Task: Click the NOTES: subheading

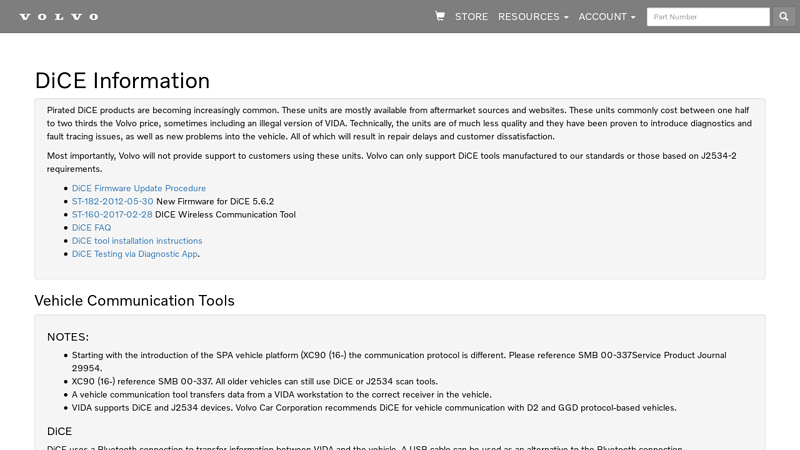Action: (x=68, y=337)
